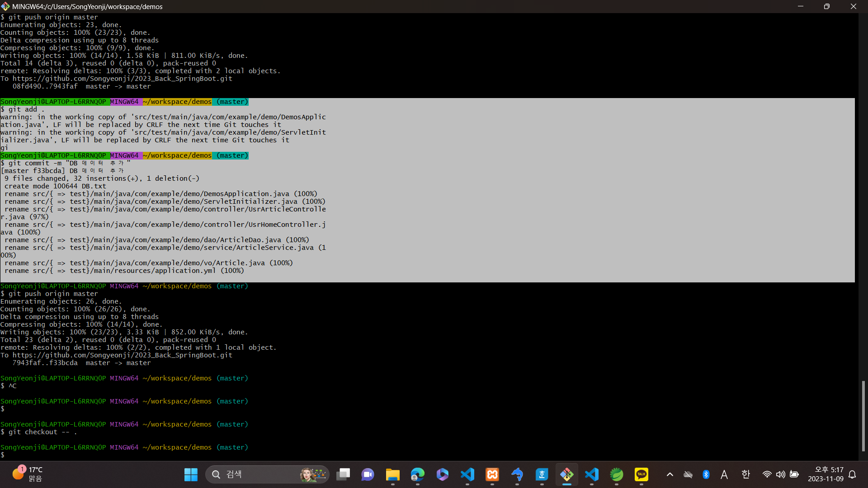Open the clock and date flyout

(x=825, y=474)
